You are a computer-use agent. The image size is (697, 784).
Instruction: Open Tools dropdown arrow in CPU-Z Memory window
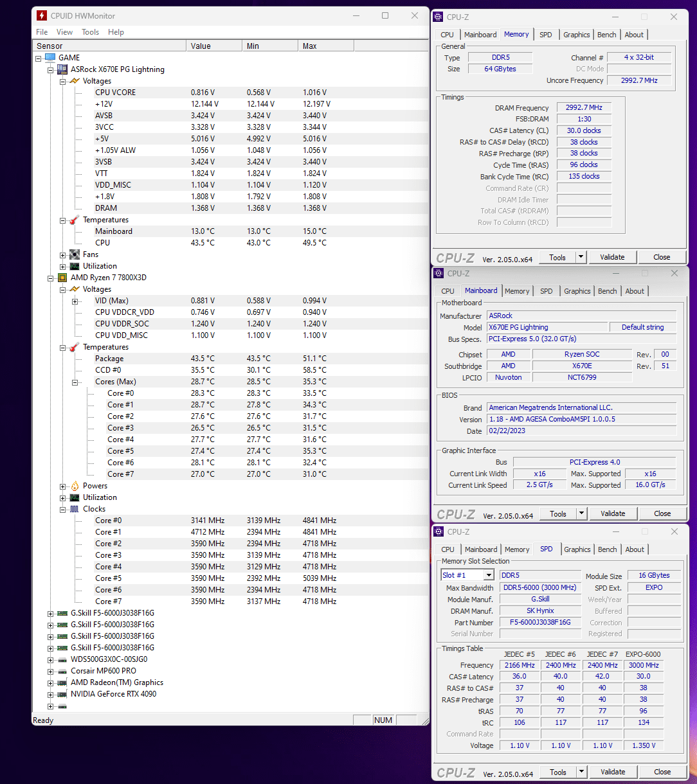coord(581,257)
